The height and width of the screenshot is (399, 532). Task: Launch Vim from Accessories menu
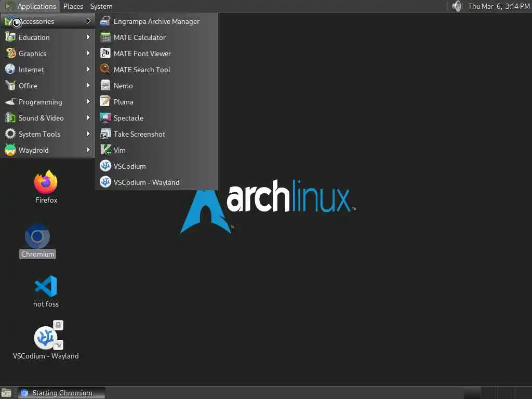[156, 150]
